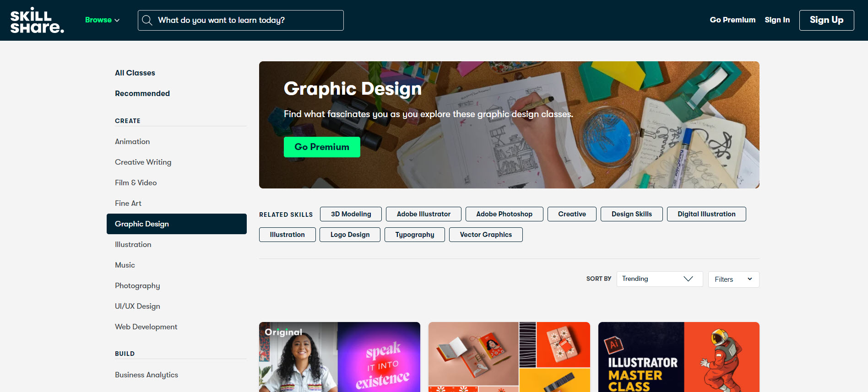
Task: Click the Skillshare logo
Action: (37, 20)
